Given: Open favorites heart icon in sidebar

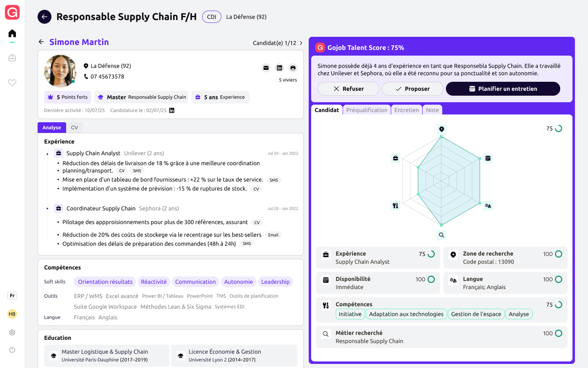Looking at the screenshot, I should click(x=12, y=83).
